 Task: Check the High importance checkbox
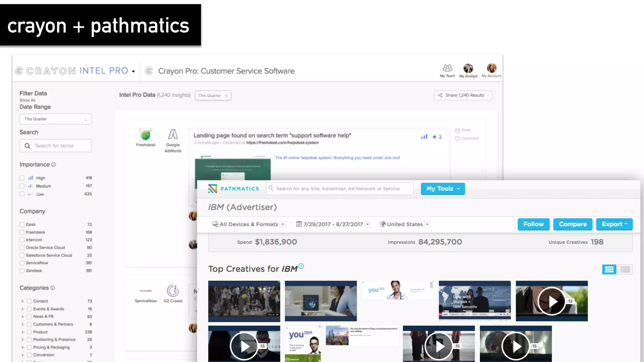[x=22, y=178]
